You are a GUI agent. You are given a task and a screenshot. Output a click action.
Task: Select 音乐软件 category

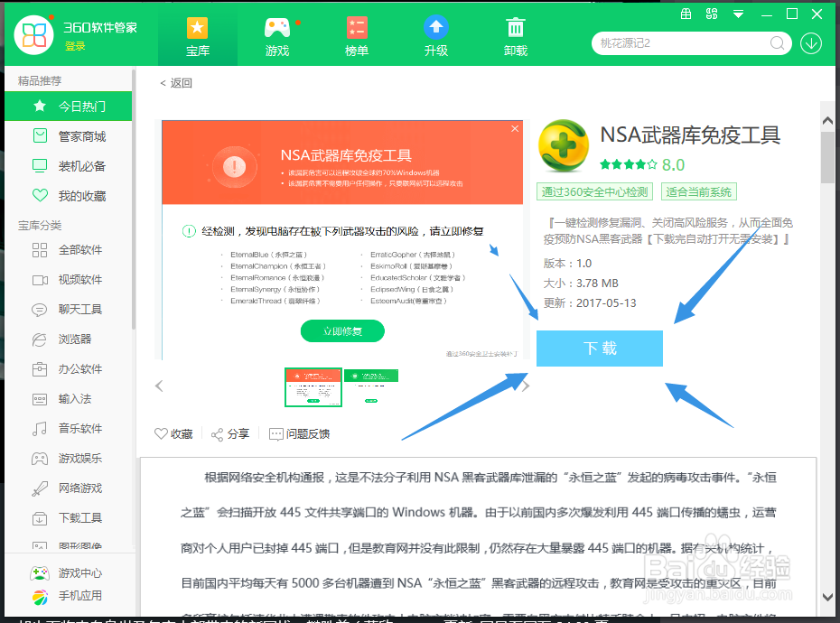coord(68,429)
